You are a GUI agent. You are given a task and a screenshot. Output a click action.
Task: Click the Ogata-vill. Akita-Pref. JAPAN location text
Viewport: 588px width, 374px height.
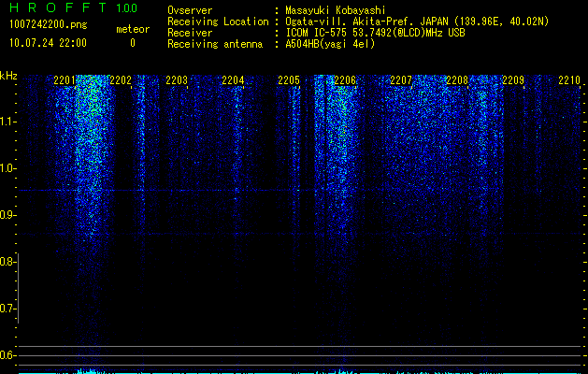[417, 22]
